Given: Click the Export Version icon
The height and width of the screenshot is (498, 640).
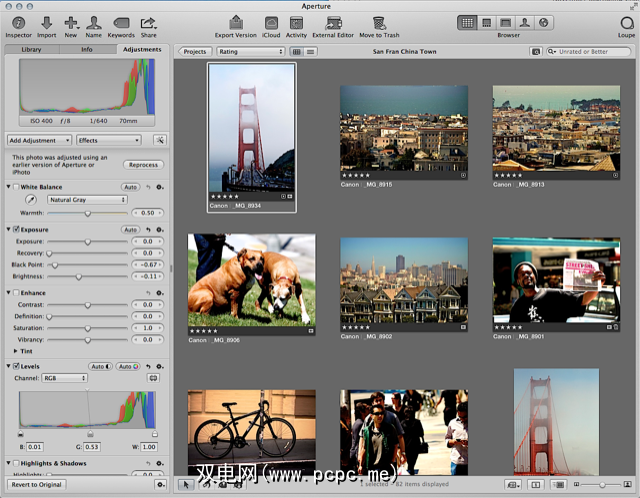Looking at the screenshot, I should click(x=235, y=22).
